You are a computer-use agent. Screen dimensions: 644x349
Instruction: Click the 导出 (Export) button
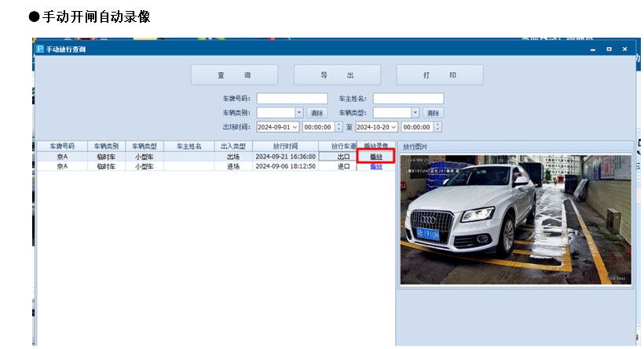tap(337, 75)
